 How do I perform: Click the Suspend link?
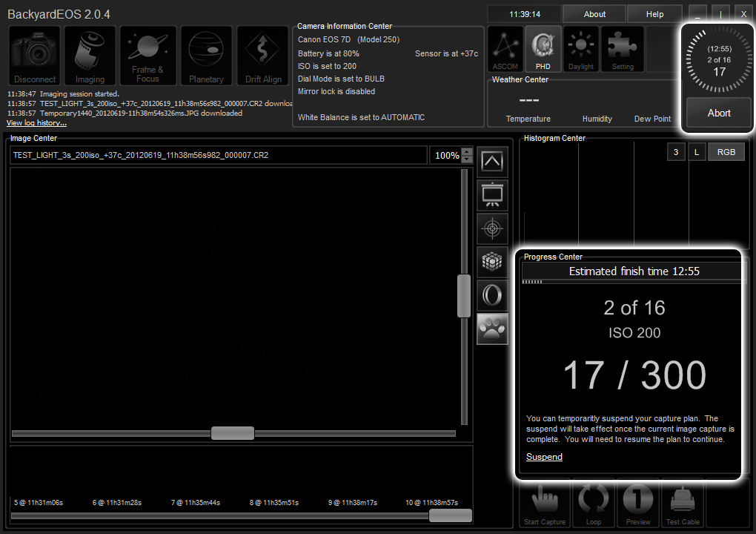(x=544, y=457)
